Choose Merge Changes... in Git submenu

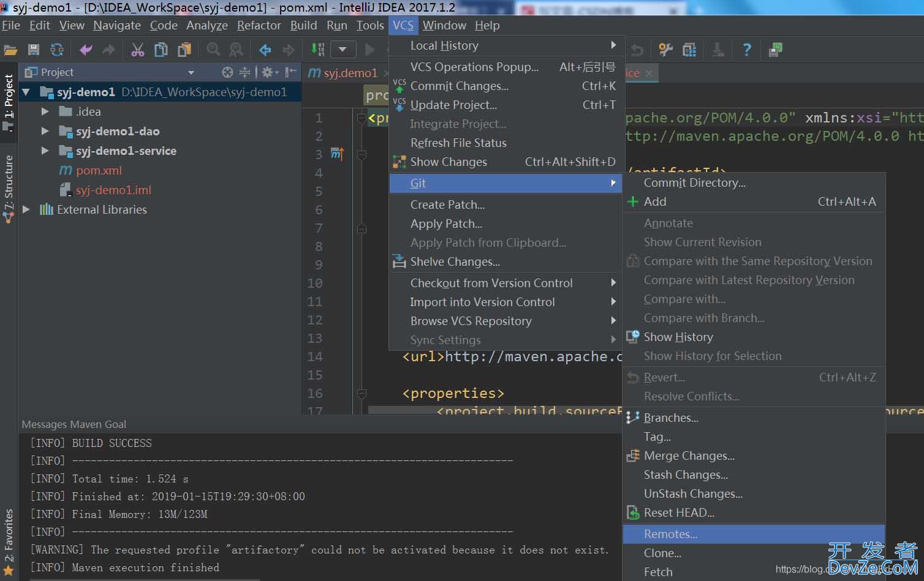(754, 456)
